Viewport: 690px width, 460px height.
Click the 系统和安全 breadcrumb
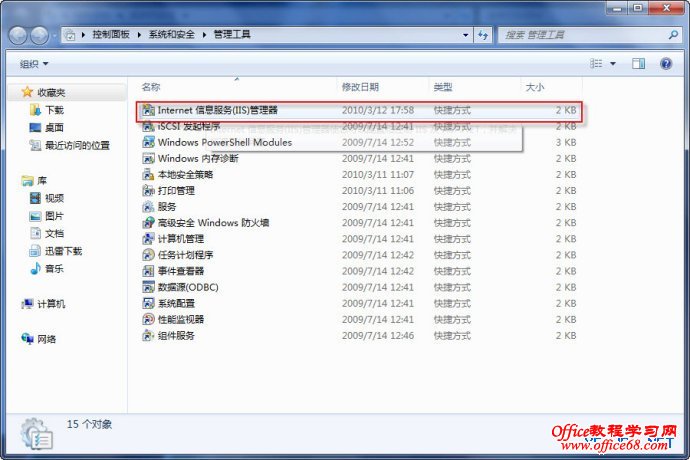(172, 34)
